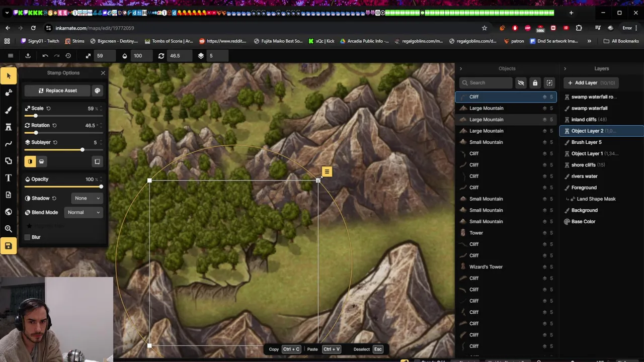Set the Opacity slider in Stamp Options
This screenshot has height=362, width=644.
[64, 187]
